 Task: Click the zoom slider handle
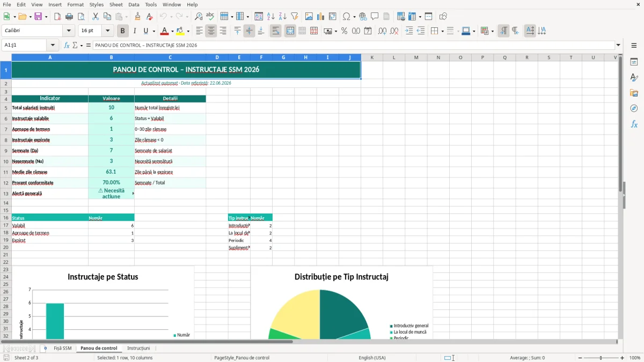click(601, 358)
